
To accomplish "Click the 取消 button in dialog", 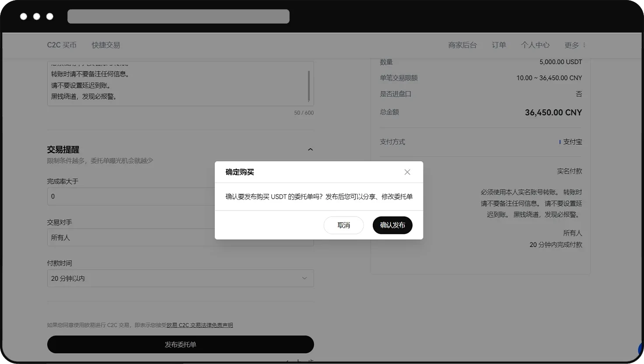I will click(343, 225).
